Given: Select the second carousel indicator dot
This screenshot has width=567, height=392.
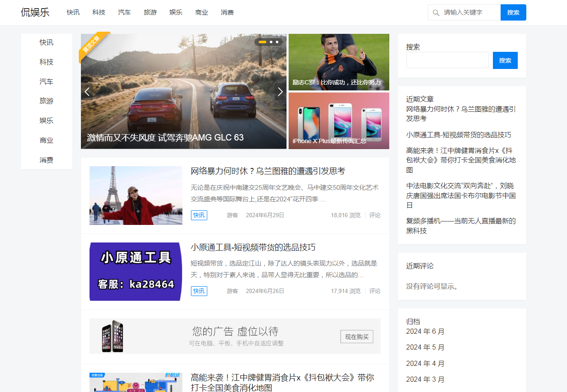Looking at the screenshot, I should point(271,42).
